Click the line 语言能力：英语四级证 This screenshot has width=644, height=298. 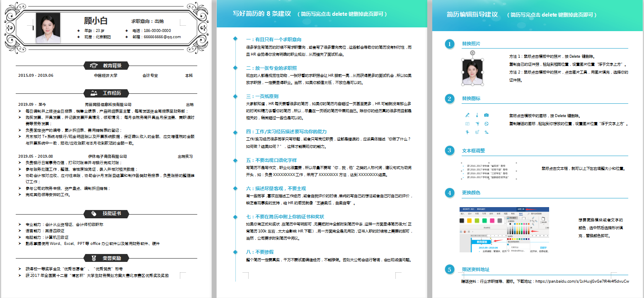(45, 231)
